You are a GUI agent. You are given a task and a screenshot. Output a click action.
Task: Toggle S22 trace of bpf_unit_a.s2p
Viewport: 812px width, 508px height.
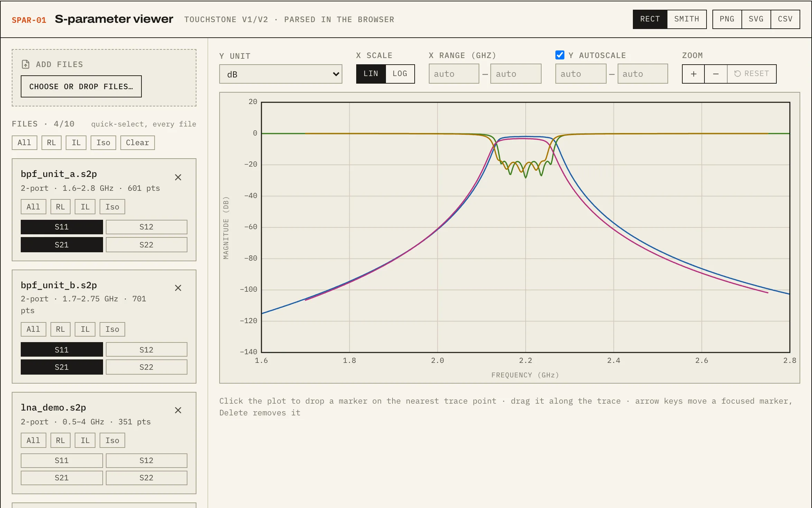coord(147,245)
